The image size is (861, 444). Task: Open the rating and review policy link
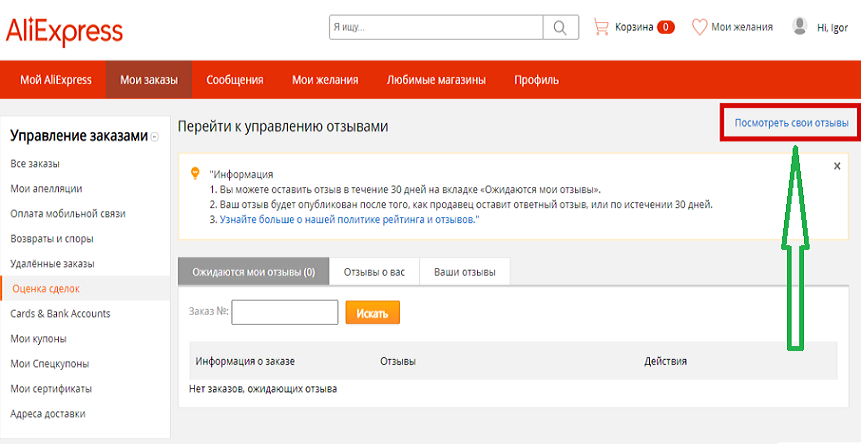[350, 219]
